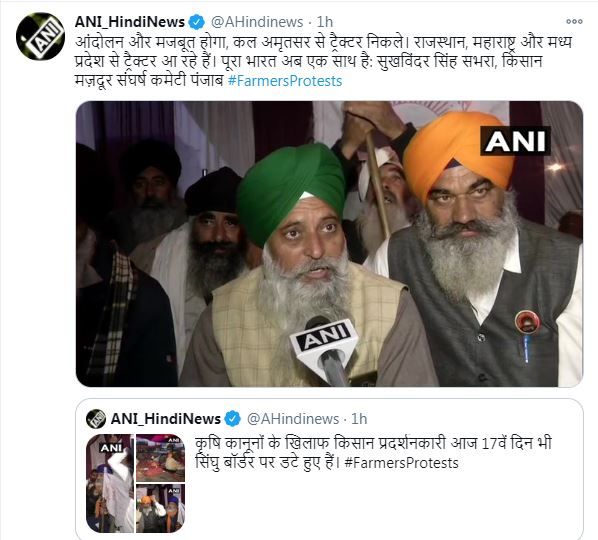The height and width of the screenshot is (540, 598).
Task: Click ANI_HindiNews name in the quoted tweet
Action: coord(166,419)
